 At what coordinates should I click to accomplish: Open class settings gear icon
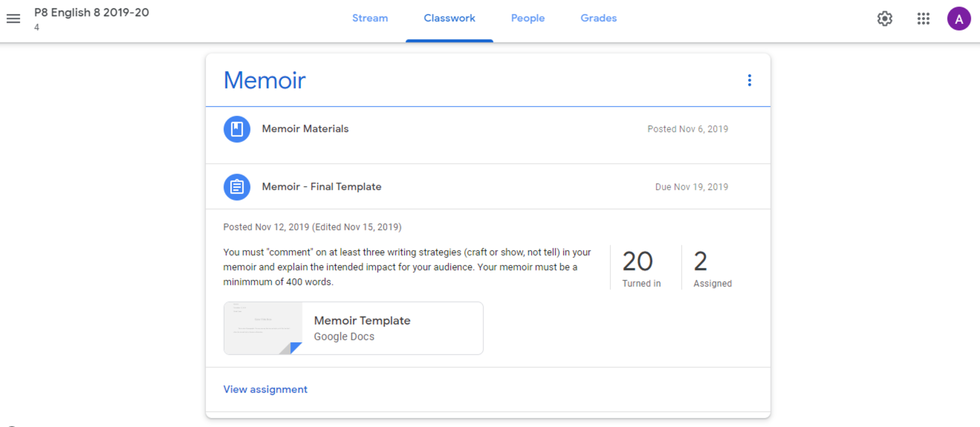tap(884, 19)
